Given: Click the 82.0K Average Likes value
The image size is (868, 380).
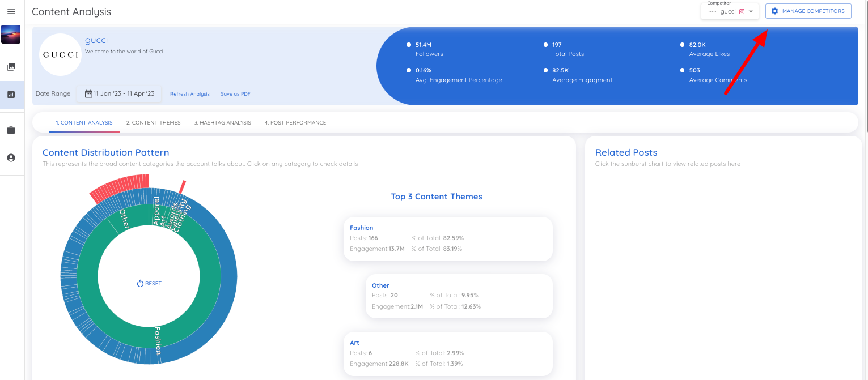Looking at the screenshot, I should pos(698,45).
